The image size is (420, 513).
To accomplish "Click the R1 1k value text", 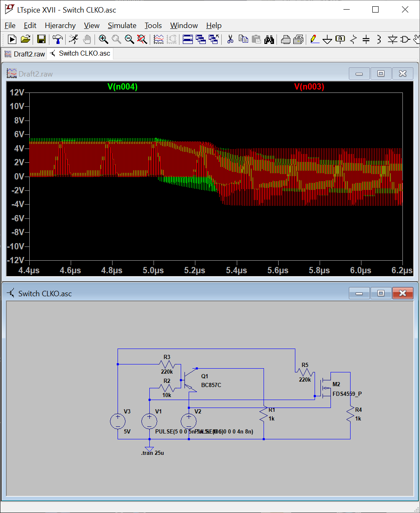I will 271,418.
